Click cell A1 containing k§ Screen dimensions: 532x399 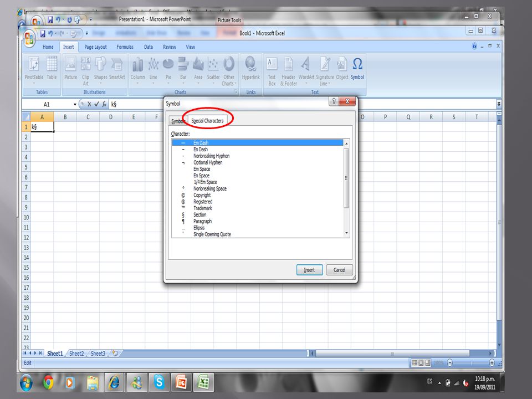pos(42,127)
